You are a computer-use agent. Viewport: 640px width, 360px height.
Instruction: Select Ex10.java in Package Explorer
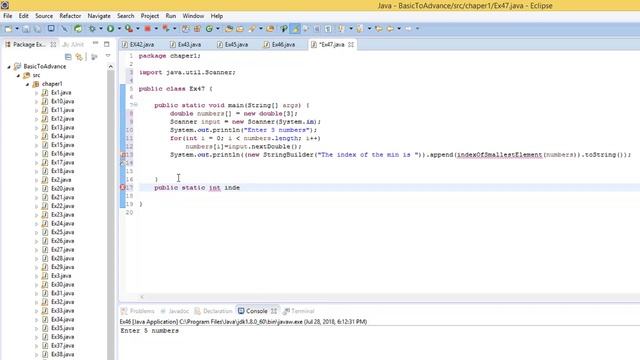point(62,101)
